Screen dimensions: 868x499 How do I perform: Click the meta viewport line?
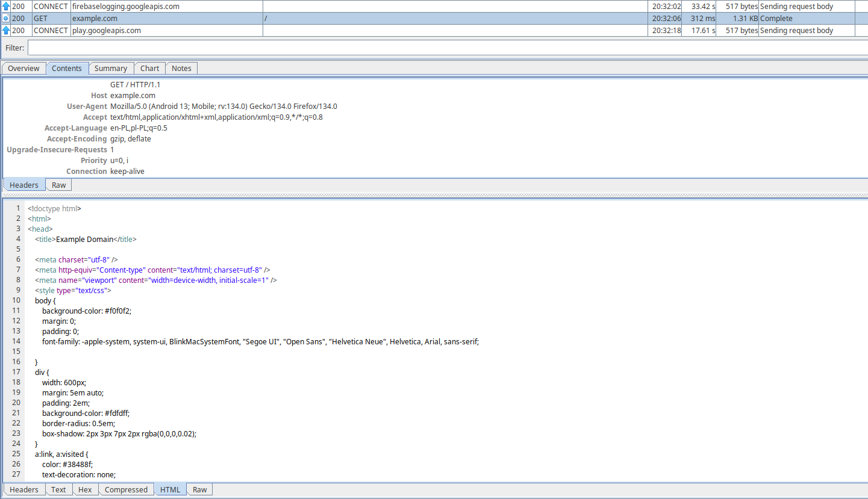(156, 280)
